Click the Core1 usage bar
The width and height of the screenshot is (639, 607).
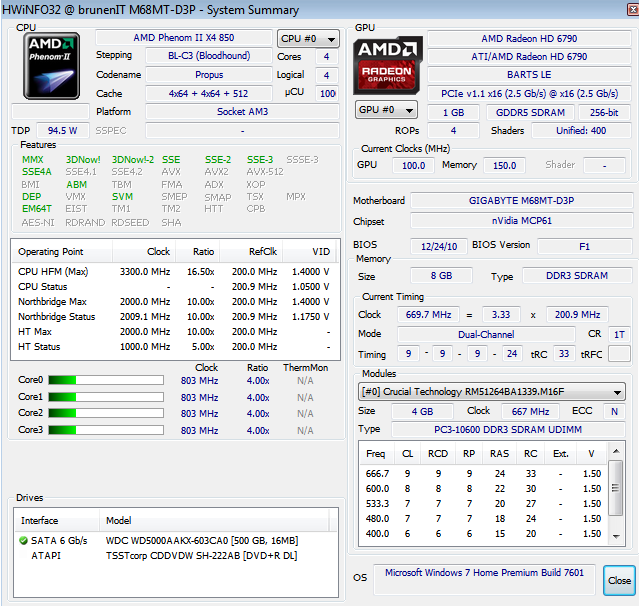106,397
